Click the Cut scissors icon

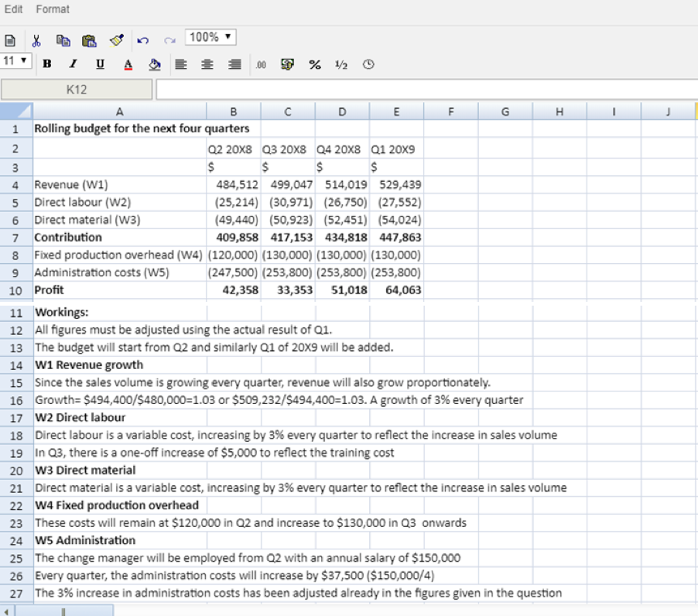(36, 39)
